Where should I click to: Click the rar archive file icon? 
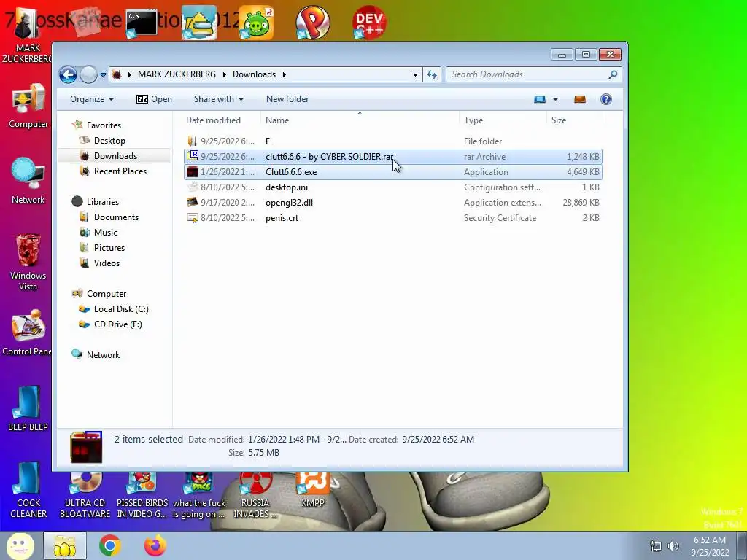(193, 156)
